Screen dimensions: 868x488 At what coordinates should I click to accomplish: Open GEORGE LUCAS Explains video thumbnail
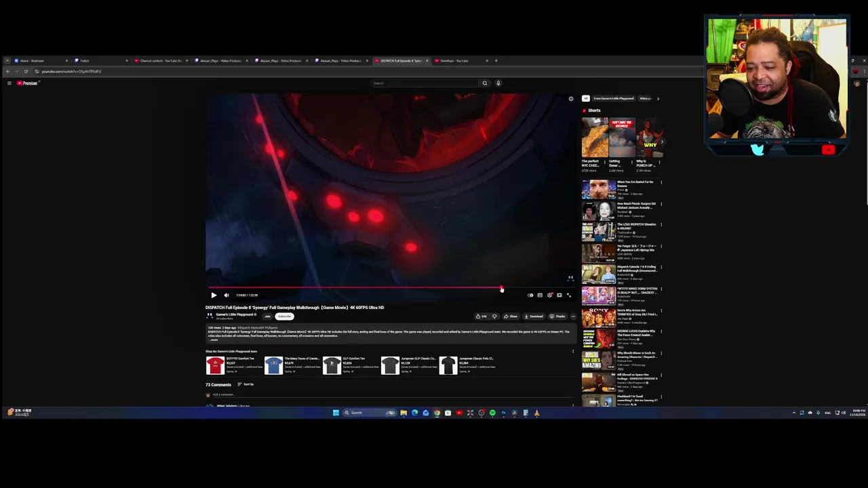[599, 338]
